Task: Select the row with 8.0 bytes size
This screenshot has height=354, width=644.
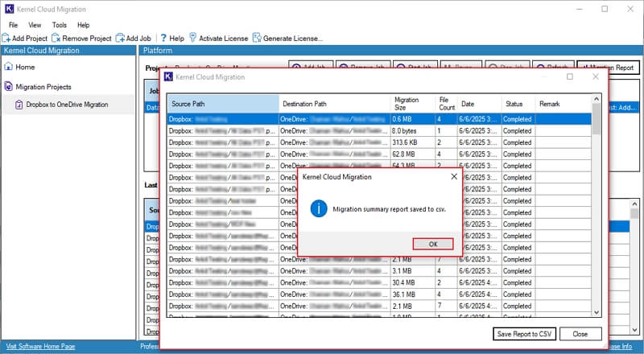Action: pos(379,130)
